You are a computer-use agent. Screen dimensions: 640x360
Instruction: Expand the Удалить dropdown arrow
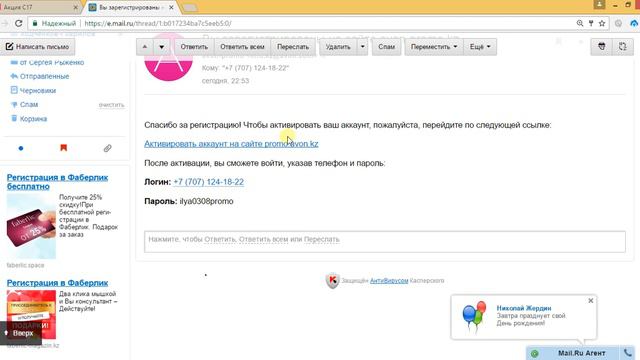point(362,47)
